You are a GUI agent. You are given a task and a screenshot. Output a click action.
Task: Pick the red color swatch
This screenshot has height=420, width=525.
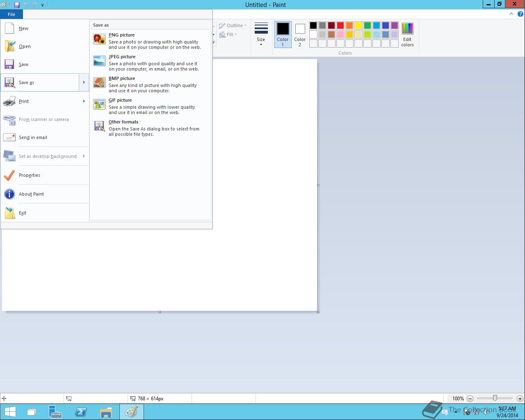[340, 25]
